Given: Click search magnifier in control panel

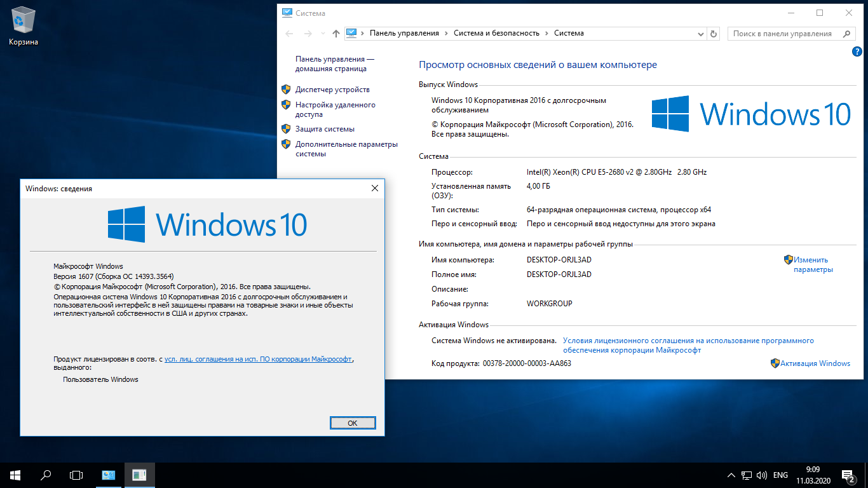Looking at the screenshot, I should coord(846,34).
